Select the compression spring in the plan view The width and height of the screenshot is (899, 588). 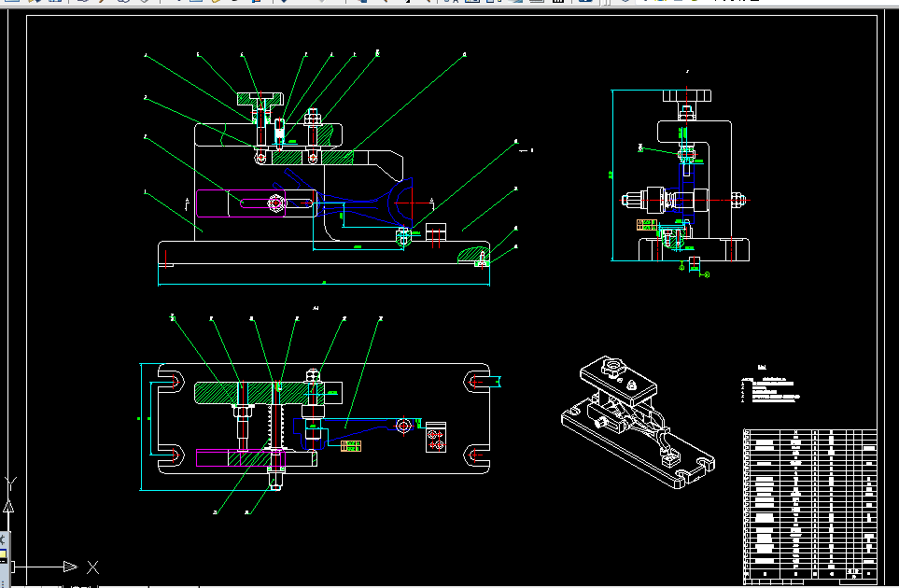(x=276, y=427)
